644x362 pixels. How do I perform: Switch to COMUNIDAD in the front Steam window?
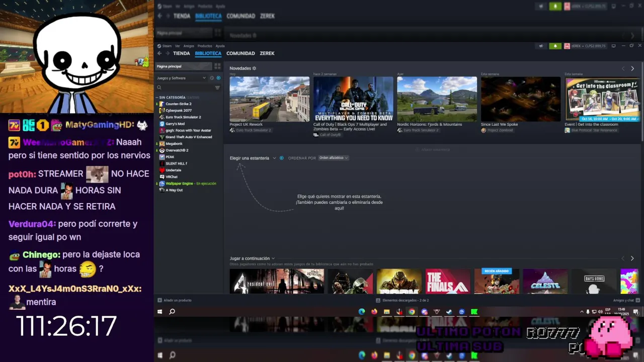pos(240,53)
